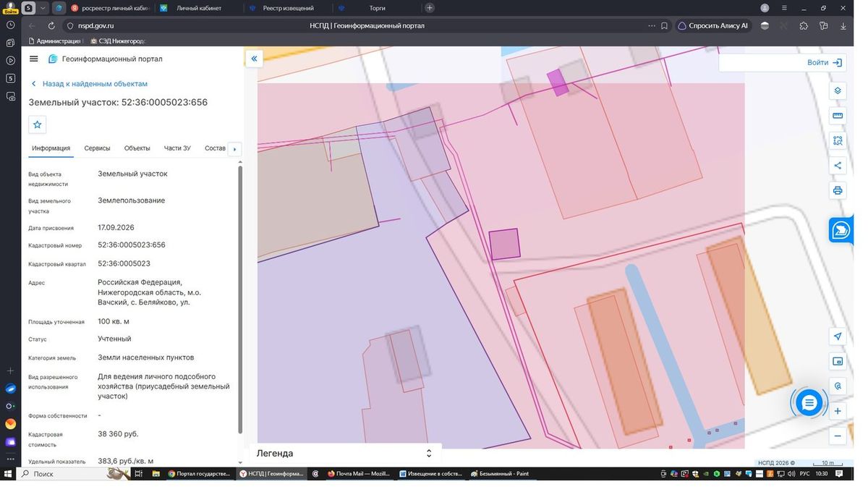868x500 pixels.
Task: Expand the Легенда panel
Action: click(x=429, y=454)
